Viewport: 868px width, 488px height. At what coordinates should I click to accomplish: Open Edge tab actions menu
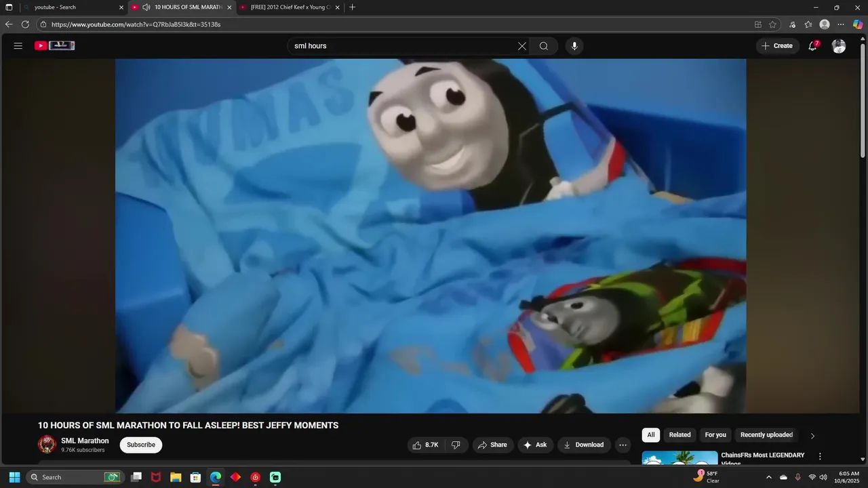click(9, 7)
